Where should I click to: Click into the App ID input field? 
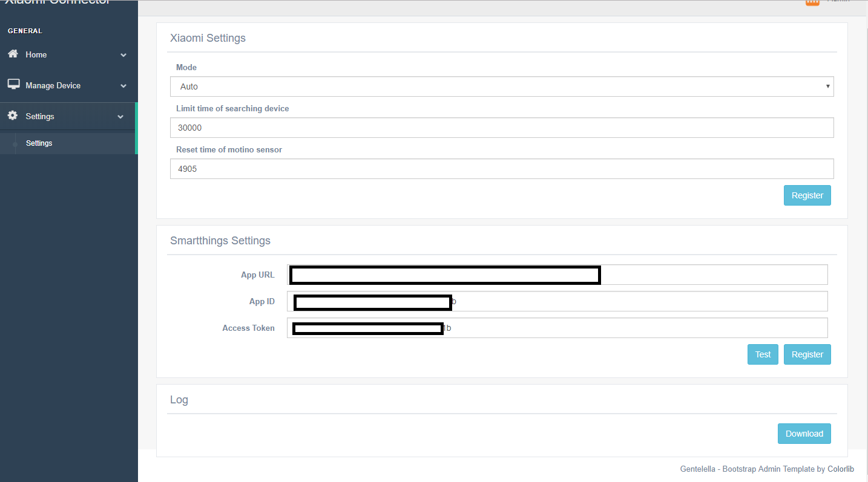coord(557,301)
